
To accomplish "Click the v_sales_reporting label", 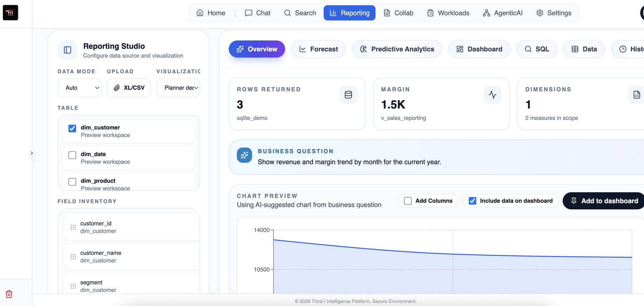I will 404,118.
